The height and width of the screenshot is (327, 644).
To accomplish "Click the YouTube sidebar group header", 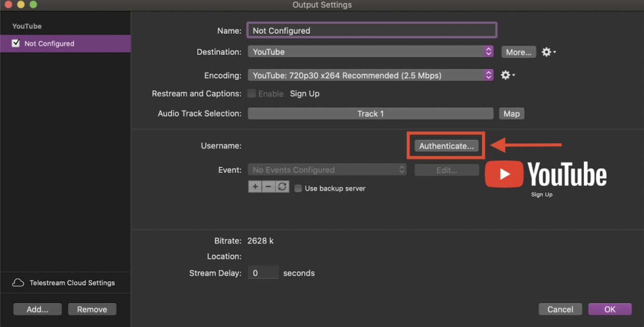I will tap(27, 26).
